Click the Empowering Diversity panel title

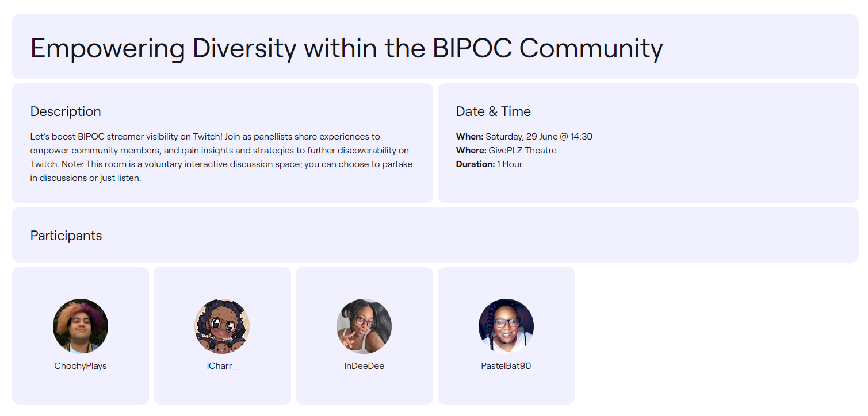tap(346, 48)
